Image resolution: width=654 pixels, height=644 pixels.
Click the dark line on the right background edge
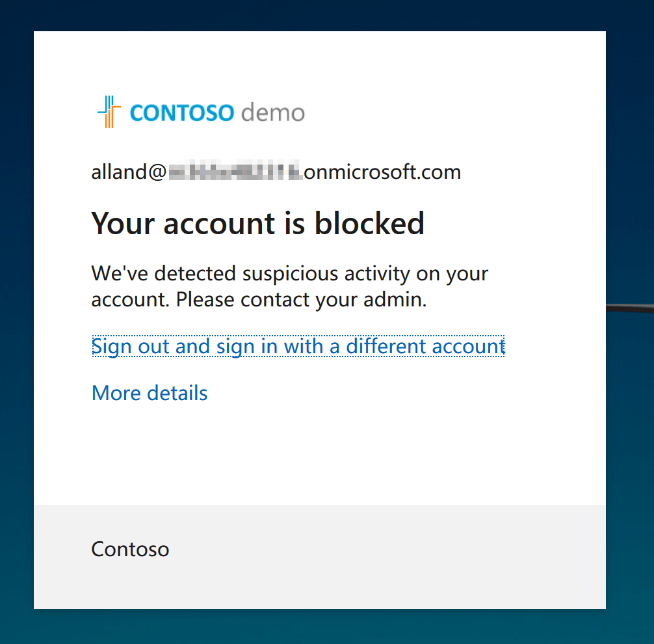pos(630,308)
